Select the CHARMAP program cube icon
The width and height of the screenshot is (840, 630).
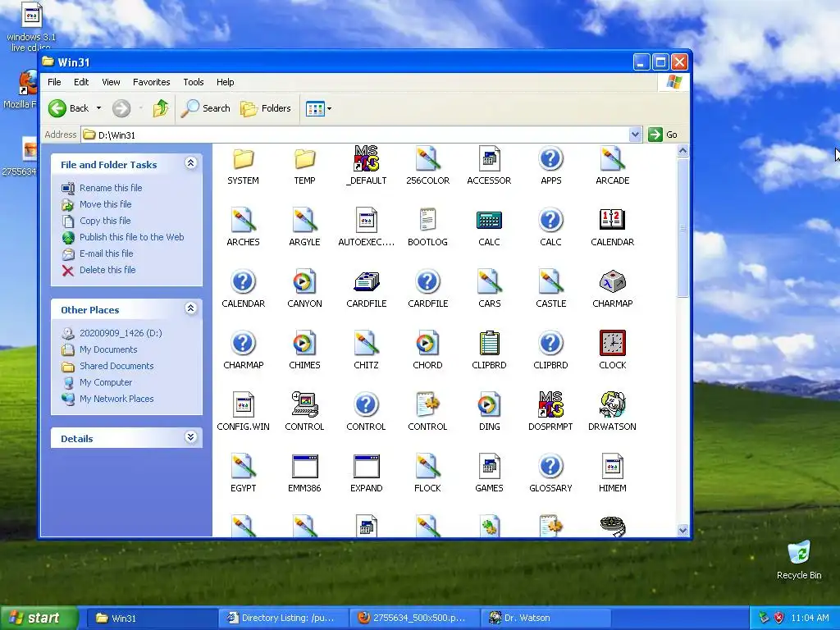612,282
